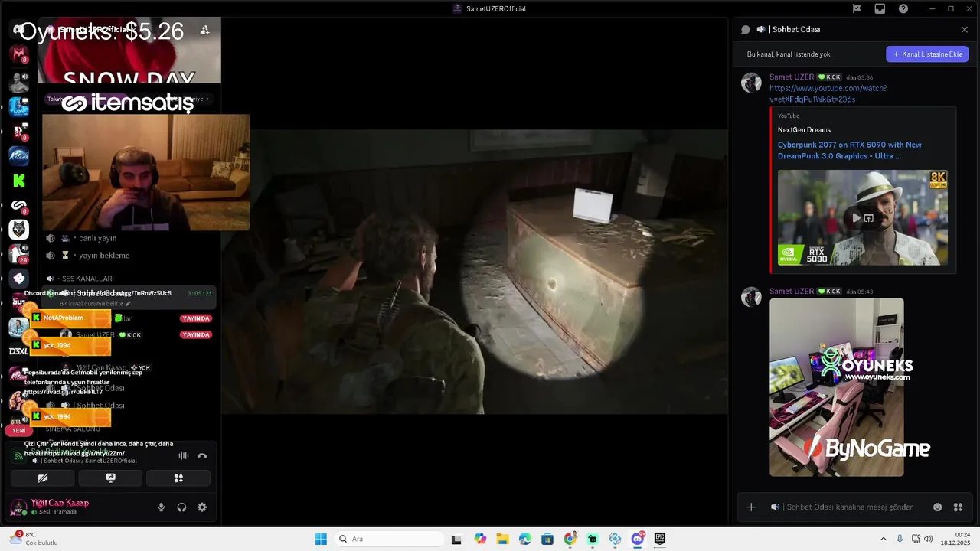Mute microphone in user panel
Image resolution: width=980 pixels, height=551 pixels.
(x=161, y=507)
